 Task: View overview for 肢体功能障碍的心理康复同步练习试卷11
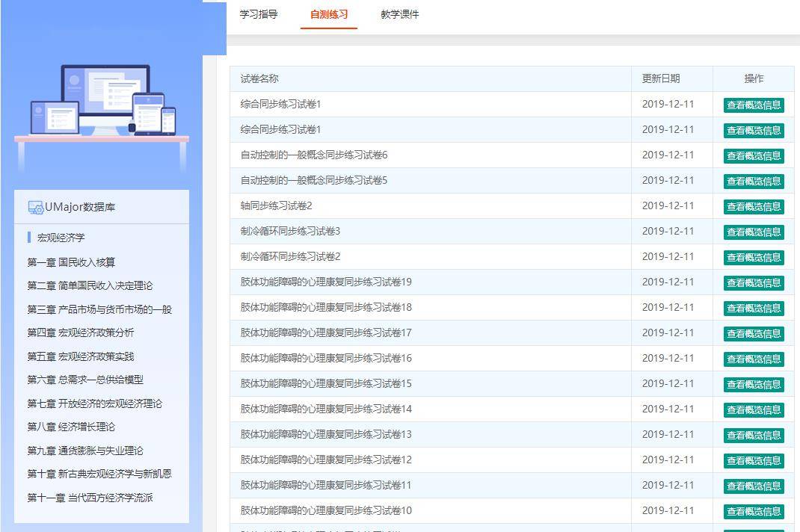click(x=754, y=486)
